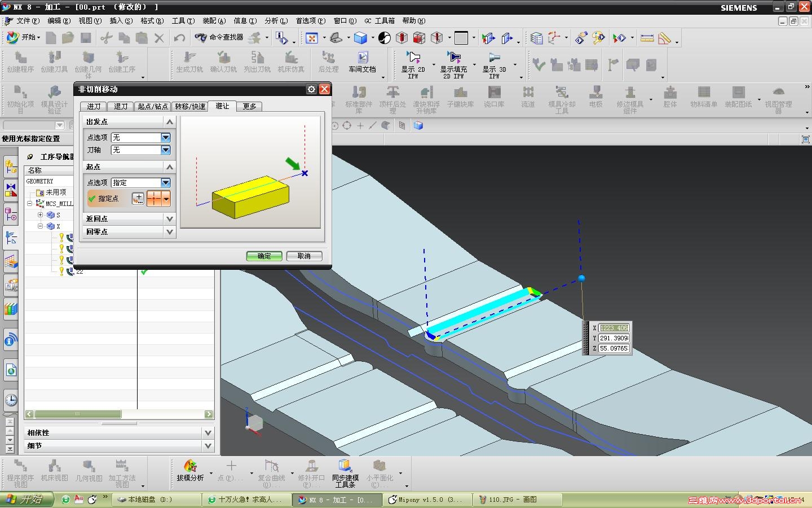Click the X coordinate input field
This screenshot has height=508, width=812.
point(614,328)
